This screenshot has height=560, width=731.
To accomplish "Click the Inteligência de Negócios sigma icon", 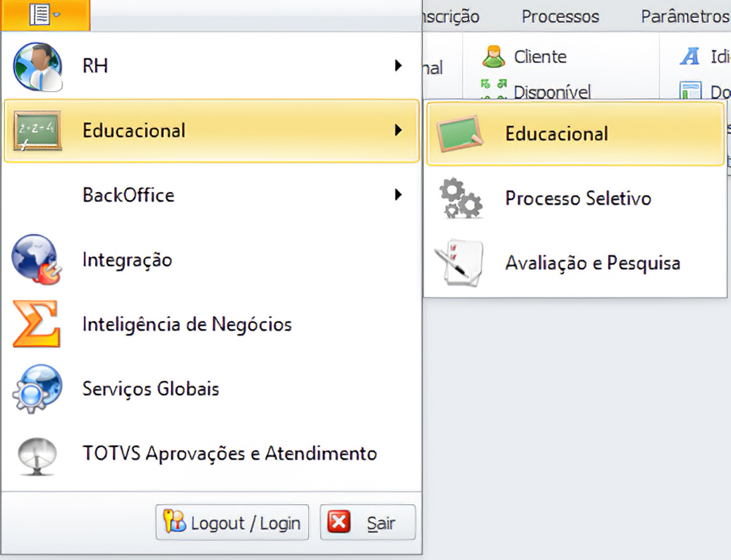I will pos(37,324).
